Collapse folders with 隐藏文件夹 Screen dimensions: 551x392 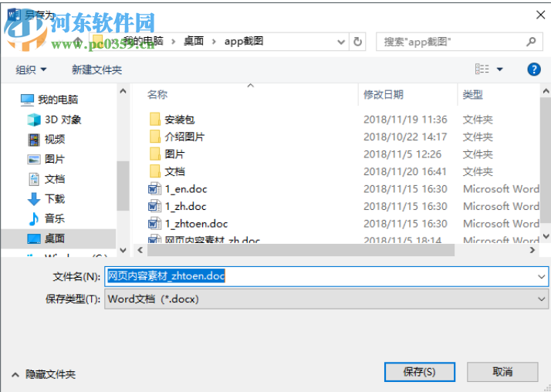click(44, 374)
